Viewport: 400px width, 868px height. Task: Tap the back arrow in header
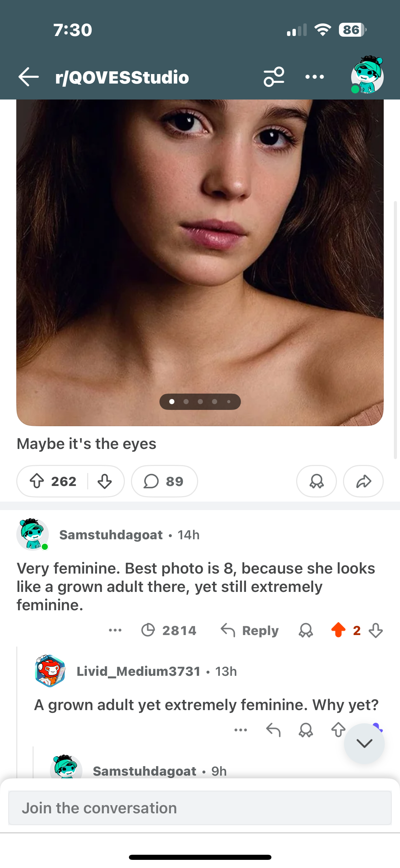click(x=28, y=77)
